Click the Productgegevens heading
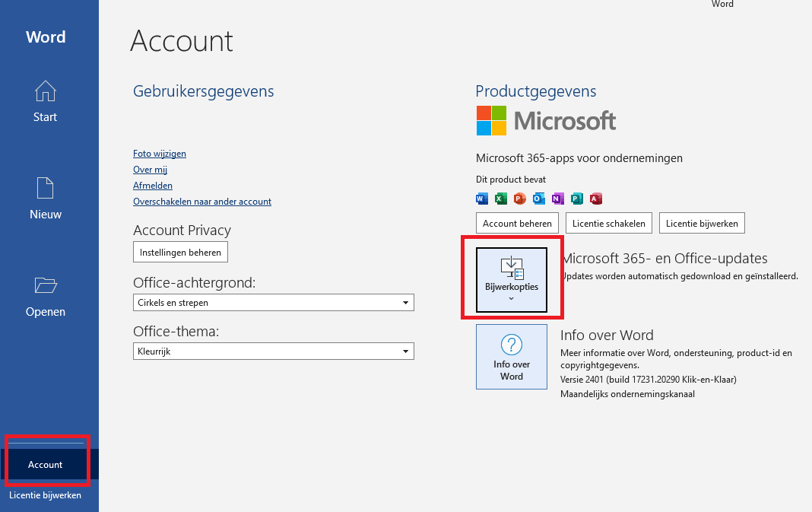Screen dimensions: 812x512 [536, 91]
